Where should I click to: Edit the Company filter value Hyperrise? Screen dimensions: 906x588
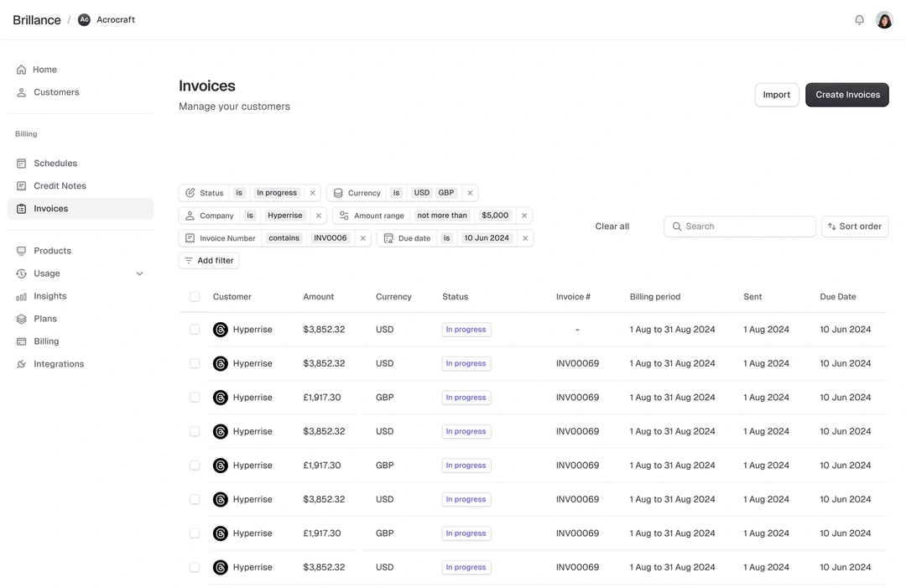[x=285, y=216]
